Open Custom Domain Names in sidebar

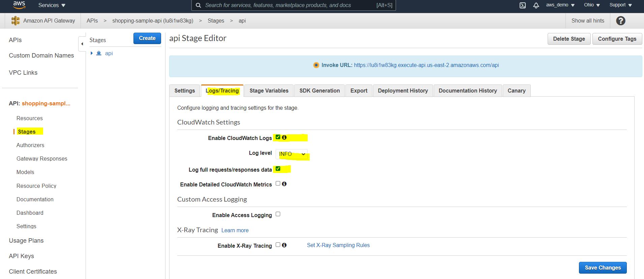click(x=41, y=56)
